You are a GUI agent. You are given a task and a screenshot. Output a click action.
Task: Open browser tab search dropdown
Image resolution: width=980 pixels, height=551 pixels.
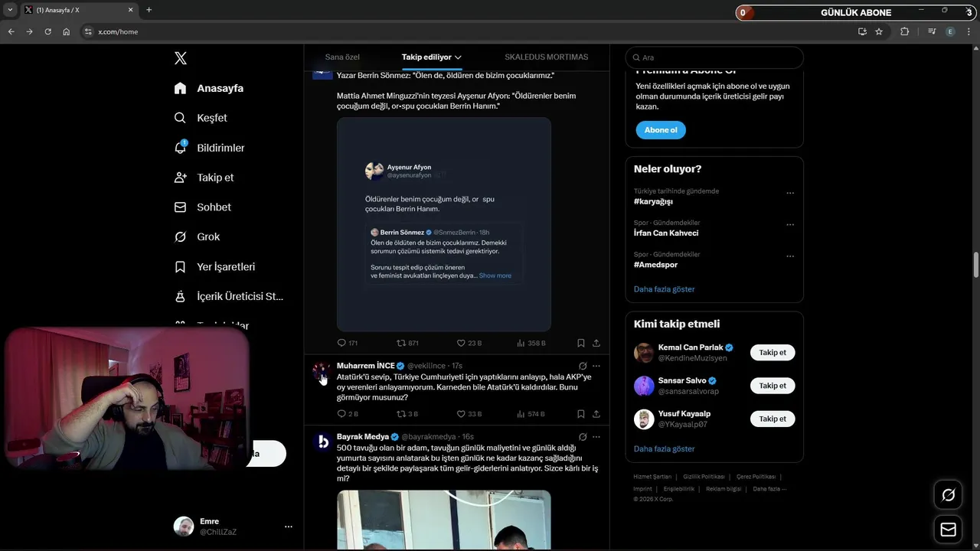[x=10, y=10]
